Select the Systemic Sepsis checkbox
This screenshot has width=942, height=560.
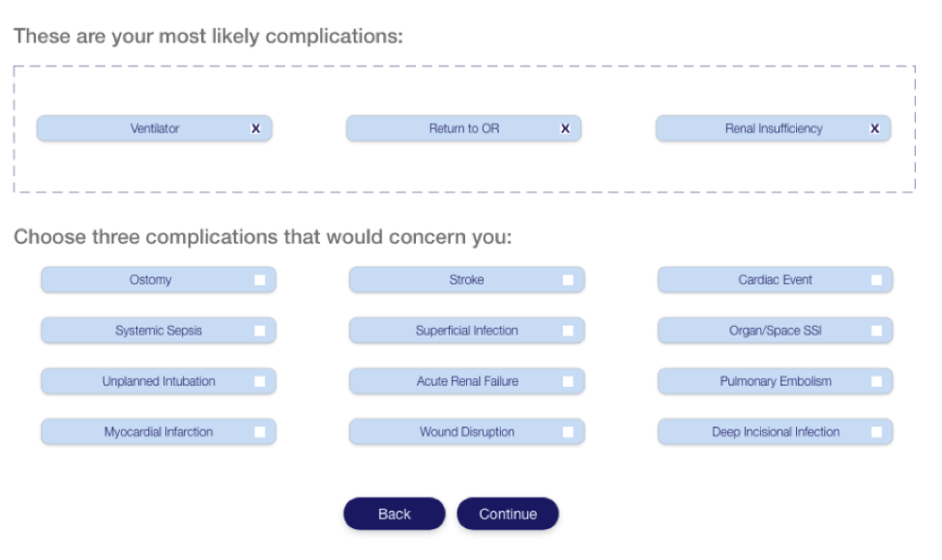pos(259,331)
